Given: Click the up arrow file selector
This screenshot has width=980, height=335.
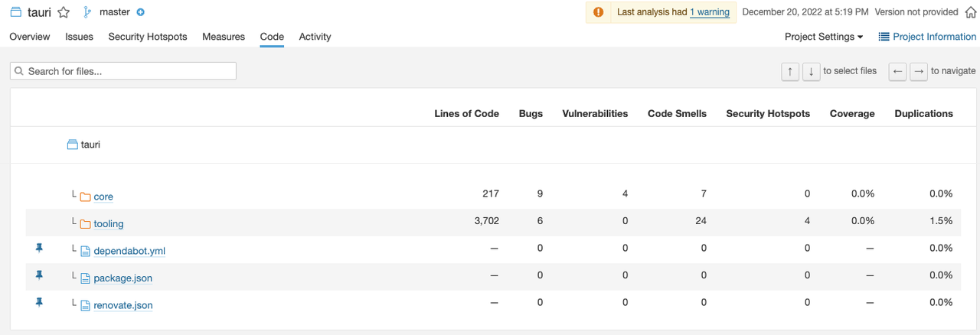Looking at the screenshot, I should point(790,71).
